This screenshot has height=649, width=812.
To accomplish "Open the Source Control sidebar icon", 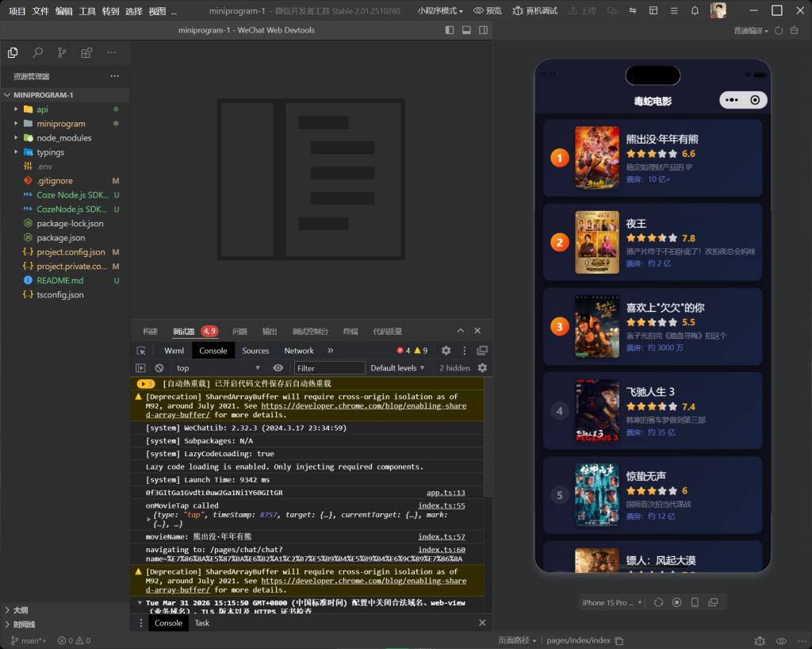I will (62, 53).
